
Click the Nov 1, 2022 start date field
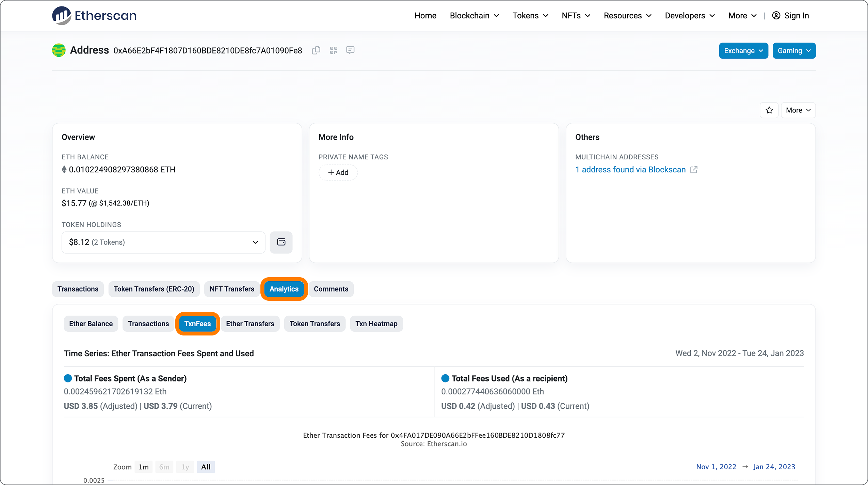pyautogui.click(x=716, y=467)
